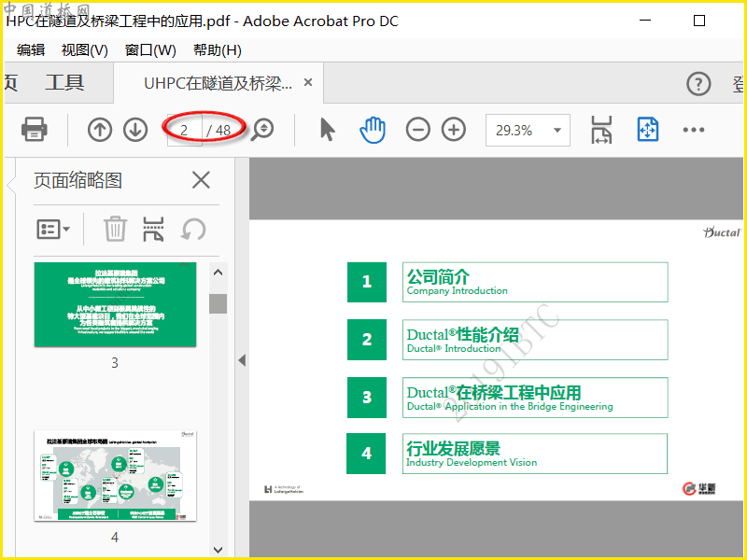The width and height of the screenshot is (747, 560).
Task: Open the find text magnifier tool
Action: pos(262,130)
